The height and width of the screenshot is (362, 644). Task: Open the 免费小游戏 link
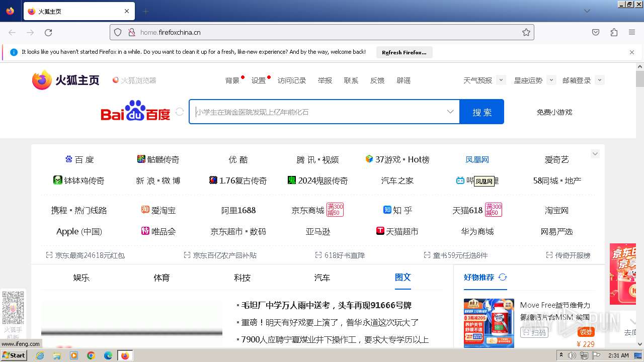tap(554, 112)
